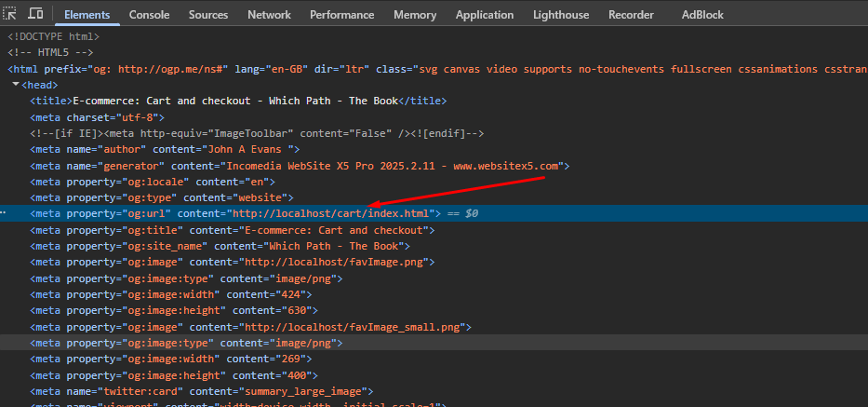Select the meta author John A Evans row
This screenshot has width=868, height=407.
pyautogui.click(x=164, y=149)
